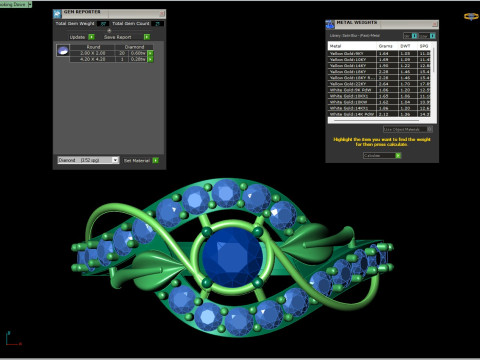Click the axis indicator in the viewport corner
Screen dimensions: 480x360
pyautogui.click(x=13, y=338)
